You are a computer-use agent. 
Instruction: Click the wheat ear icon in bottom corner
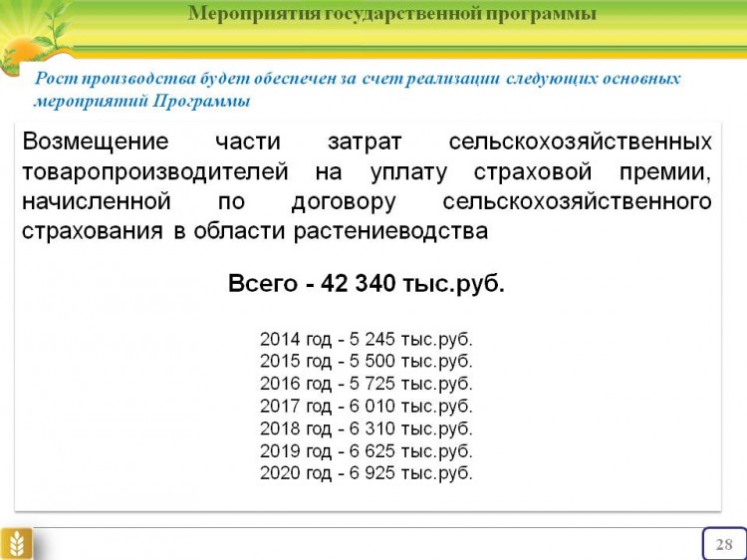17,544
